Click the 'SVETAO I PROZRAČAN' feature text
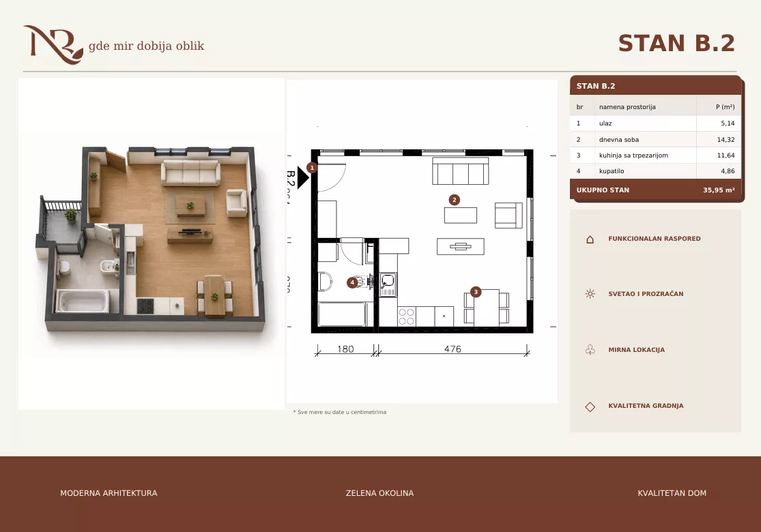 [646, 294]
